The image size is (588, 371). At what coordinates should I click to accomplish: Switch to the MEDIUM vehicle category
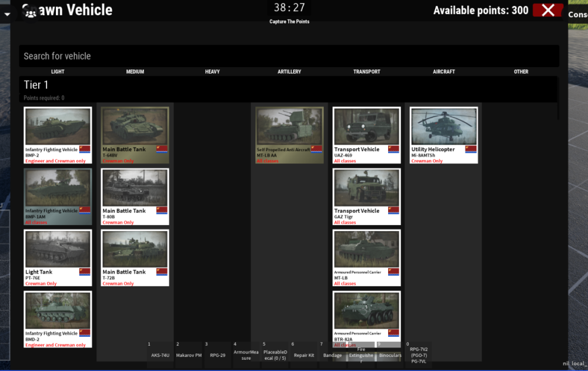(135, 72)
